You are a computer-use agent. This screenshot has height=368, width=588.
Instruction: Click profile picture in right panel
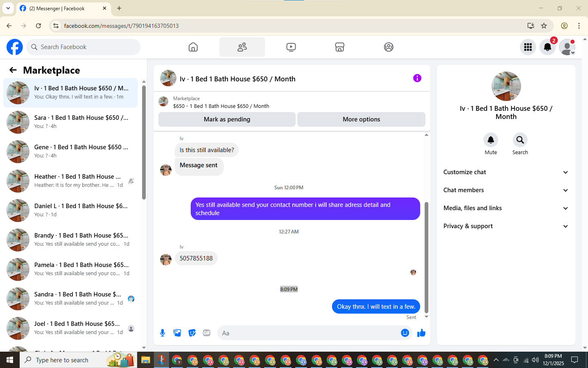506,86
